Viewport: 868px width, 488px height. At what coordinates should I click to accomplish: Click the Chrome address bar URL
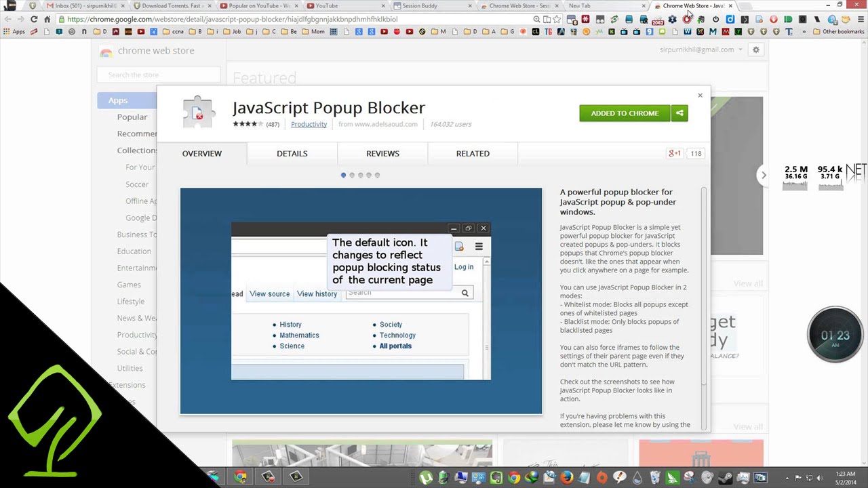click(x=233, y=19)
